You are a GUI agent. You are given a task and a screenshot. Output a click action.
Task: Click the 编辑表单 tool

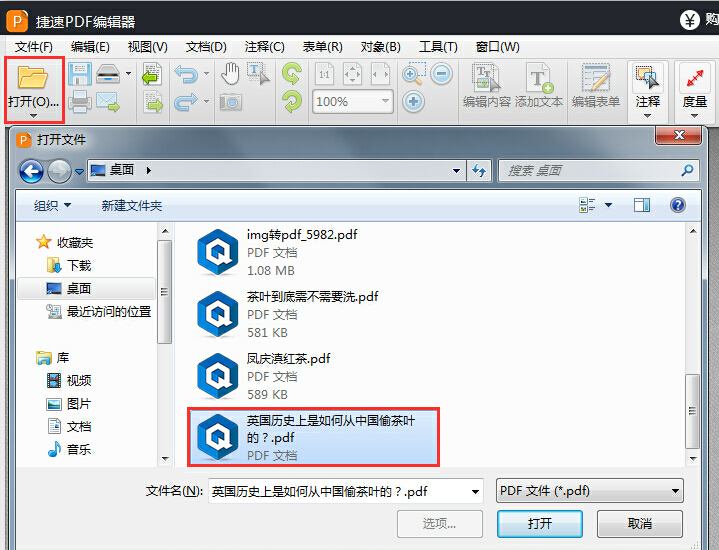tap(596, 86)
